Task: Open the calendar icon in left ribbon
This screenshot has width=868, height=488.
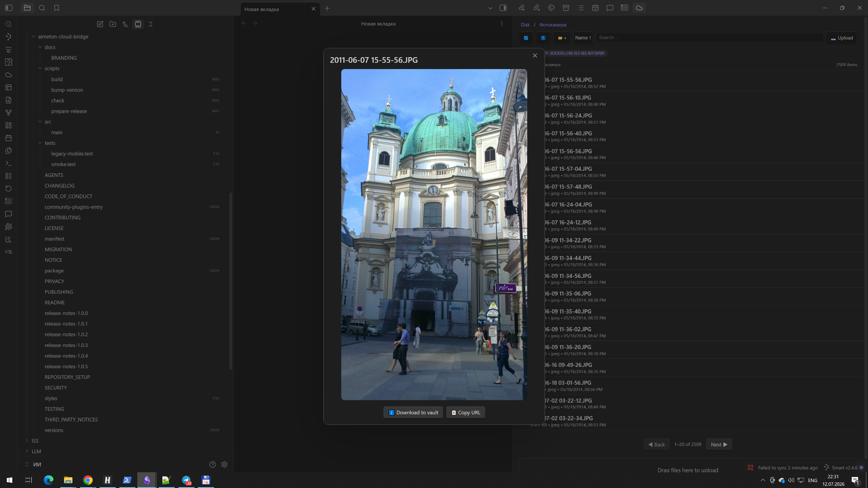Action: tap(8, 138)
